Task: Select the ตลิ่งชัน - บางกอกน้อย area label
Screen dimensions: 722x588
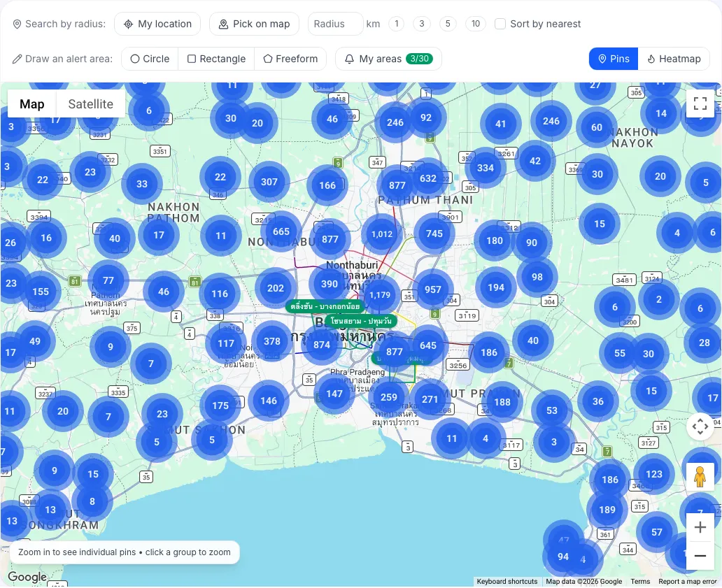Action: point(325,306)
